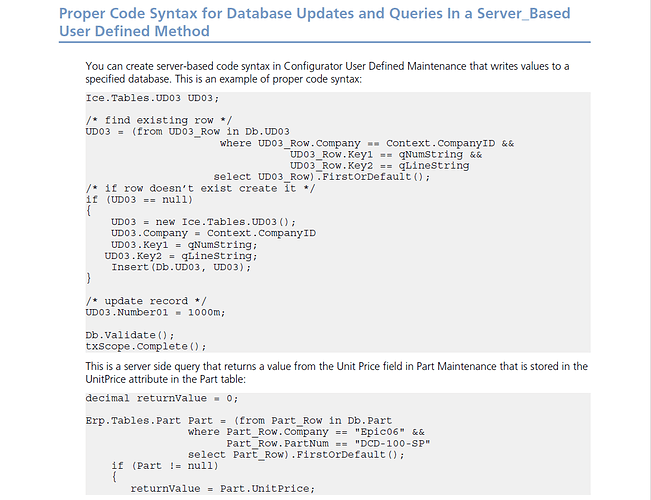Click the 'User Defined Method' heading line

(134, 31)
